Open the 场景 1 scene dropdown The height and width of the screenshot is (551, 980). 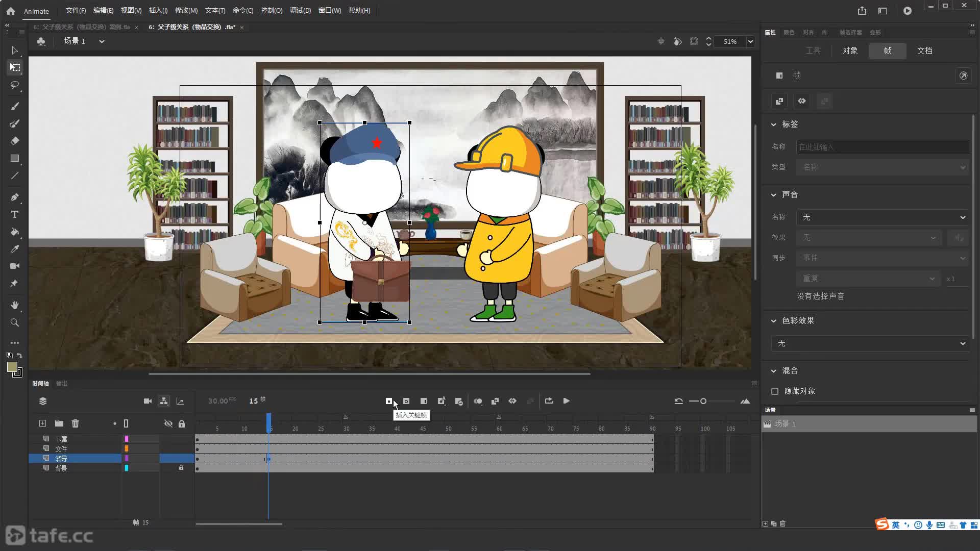pos(102,41)
